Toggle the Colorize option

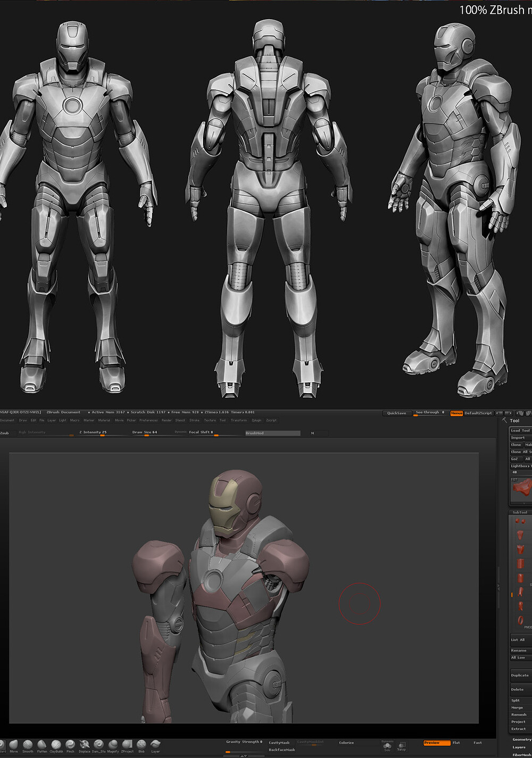click(346, 743)
